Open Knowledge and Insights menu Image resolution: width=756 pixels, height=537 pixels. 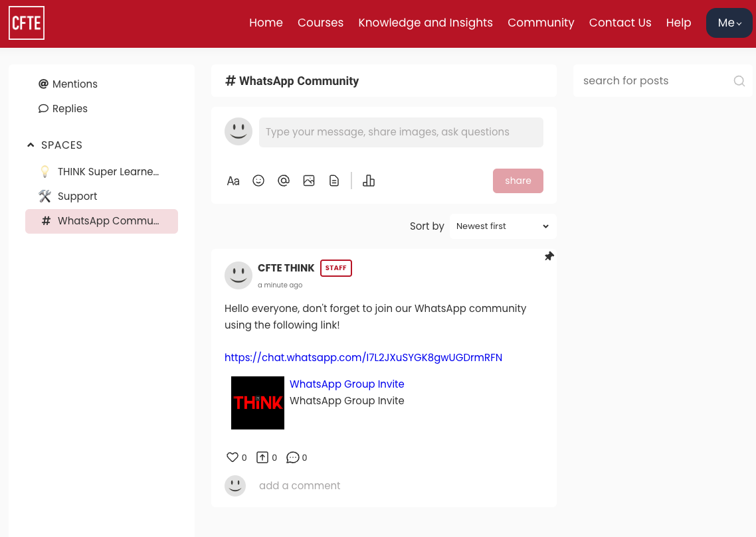(x=426, y=23)
